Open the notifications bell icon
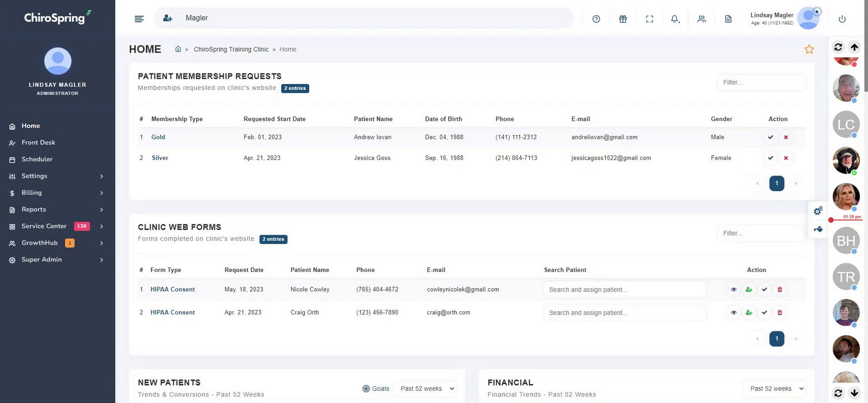Image resolution: width=868 pixels, height=403 pixels. click(x=675, y=19)
